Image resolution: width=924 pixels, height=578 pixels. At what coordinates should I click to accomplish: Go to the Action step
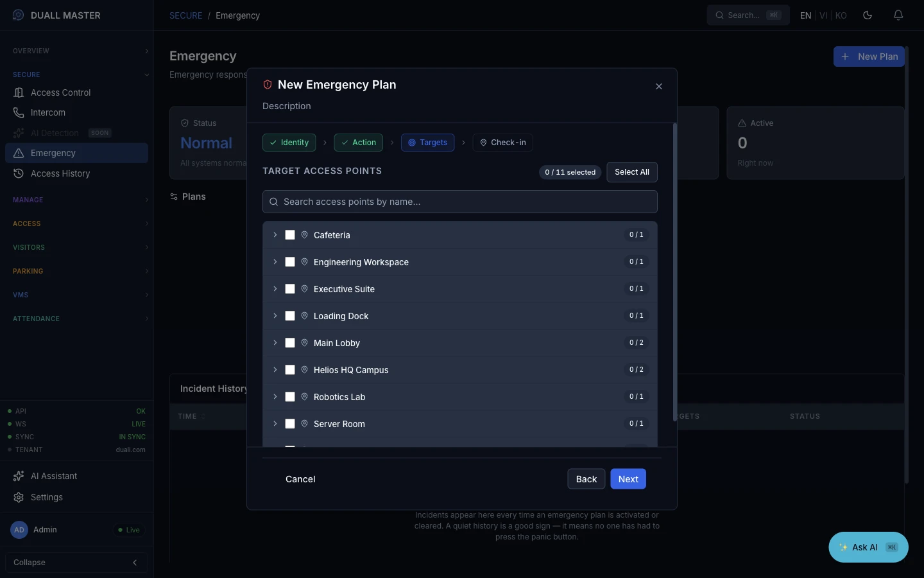[x=359, y=143]
